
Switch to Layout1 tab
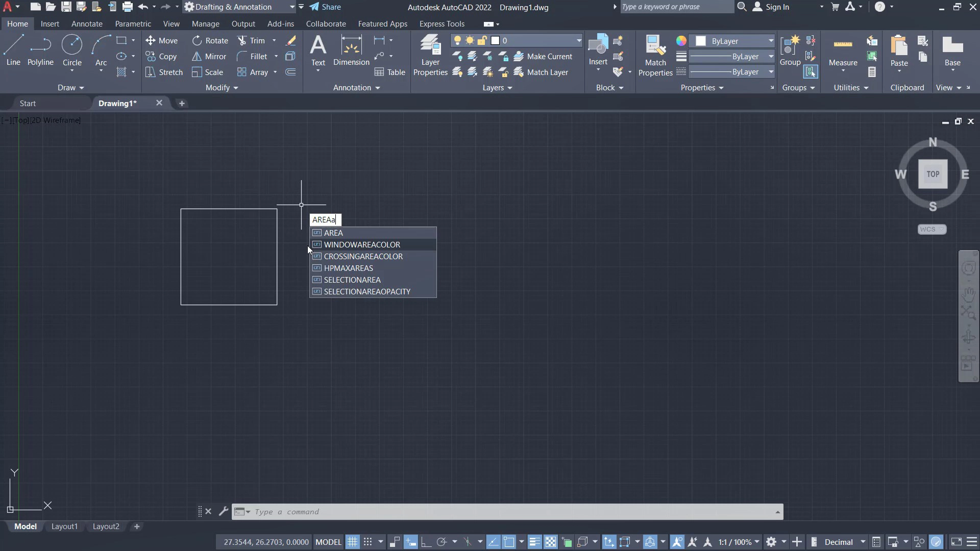[64, 527]
